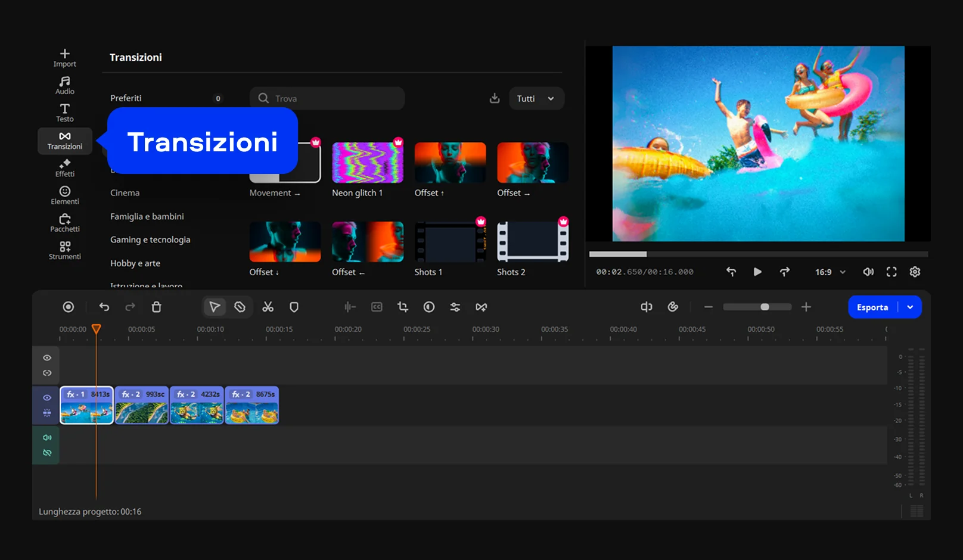963x560 pixels.
Task: Select the Neon glitch 1 transition thumbnail
Action: [x=368, y=163]
